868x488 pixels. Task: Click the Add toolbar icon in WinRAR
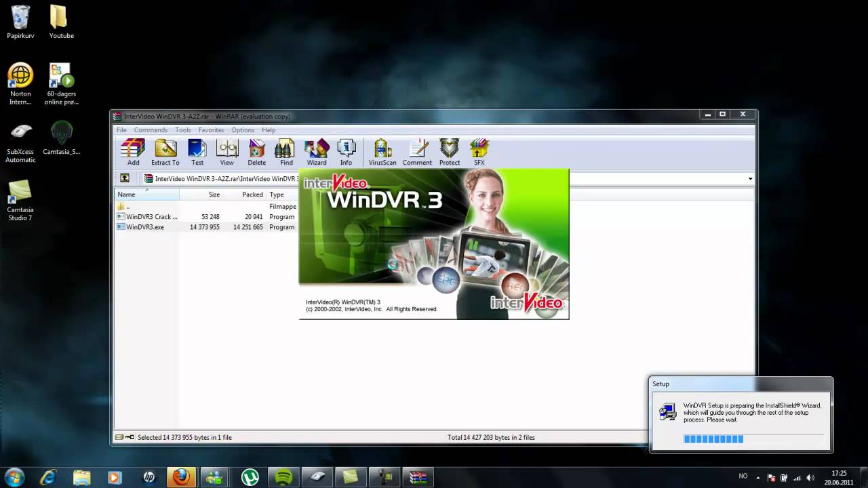[133, 152]
